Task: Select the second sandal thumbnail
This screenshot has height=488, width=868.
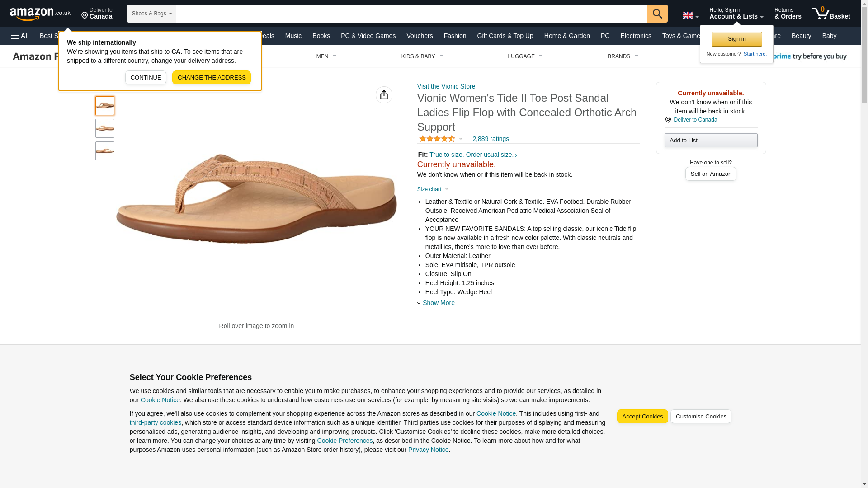Action: pyautogui.click(x=105, y=128)
